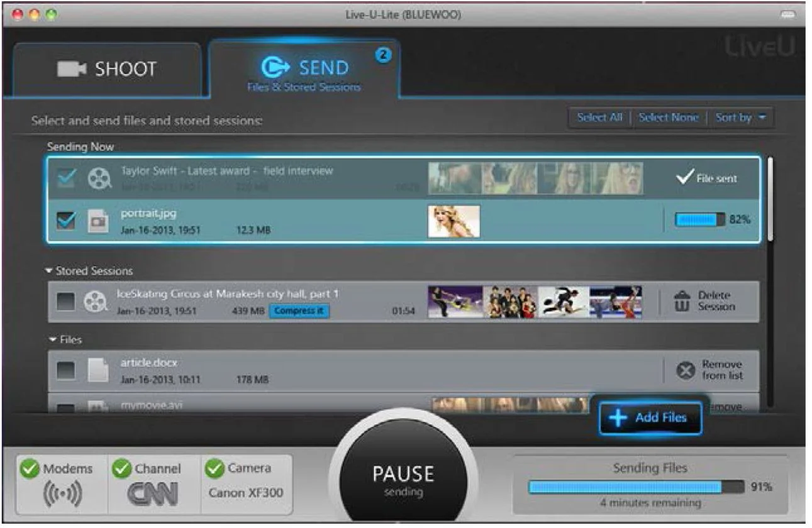Viewport: 812px width, 528px height.
Task: Click the green check icon next to Modems
Action: coord(30,469)
